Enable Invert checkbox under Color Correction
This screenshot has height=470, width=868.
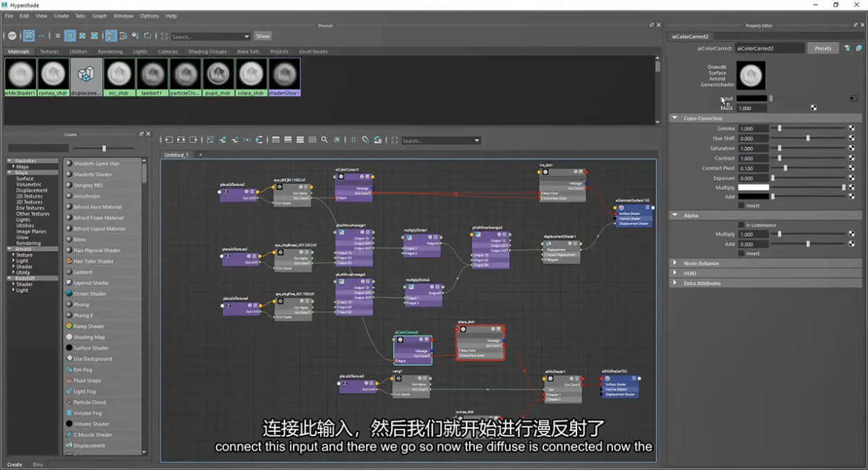click(742, 206)
